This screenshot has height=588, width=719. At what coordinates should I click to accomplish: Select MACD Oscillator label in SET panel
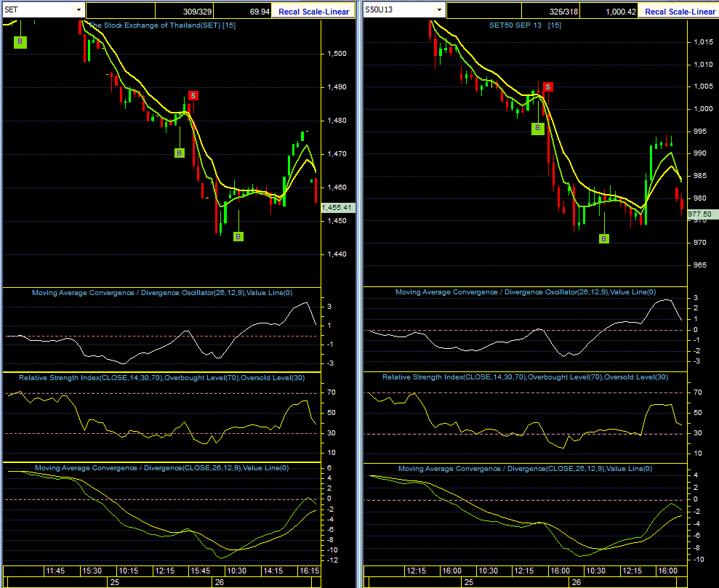[x=162, y=293]
